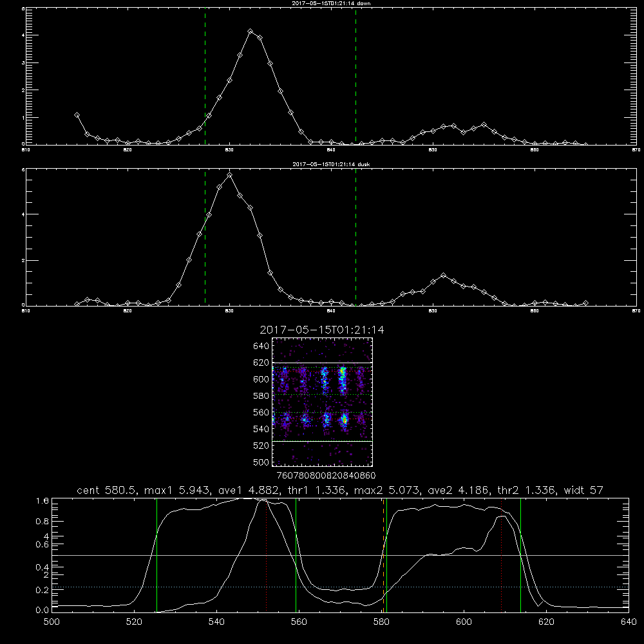This screenshot has width=644, height=644.
Task: Click the 0.6 y-axis label on bottom plot
Action: click(x=43, y=544)
